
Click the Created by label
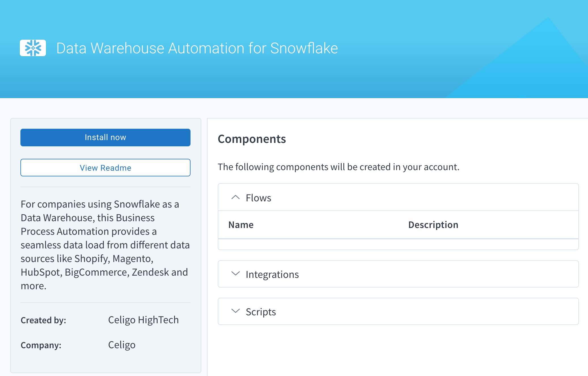43,320
